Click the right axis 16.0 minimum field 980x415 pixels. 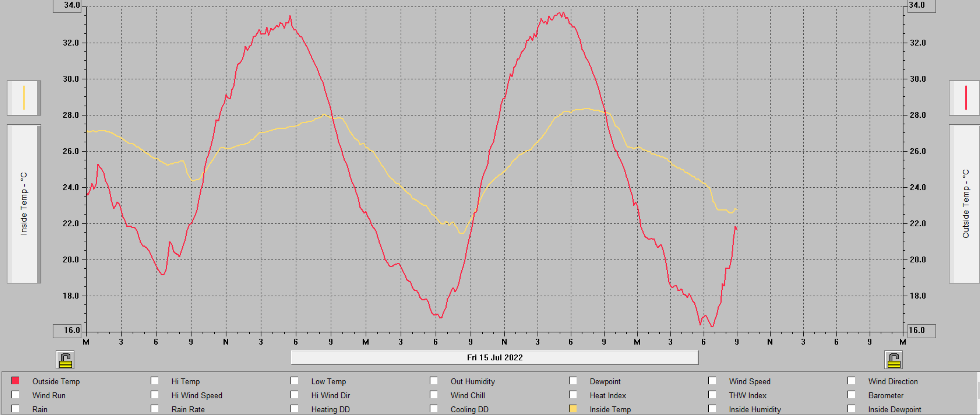point(921,331)
